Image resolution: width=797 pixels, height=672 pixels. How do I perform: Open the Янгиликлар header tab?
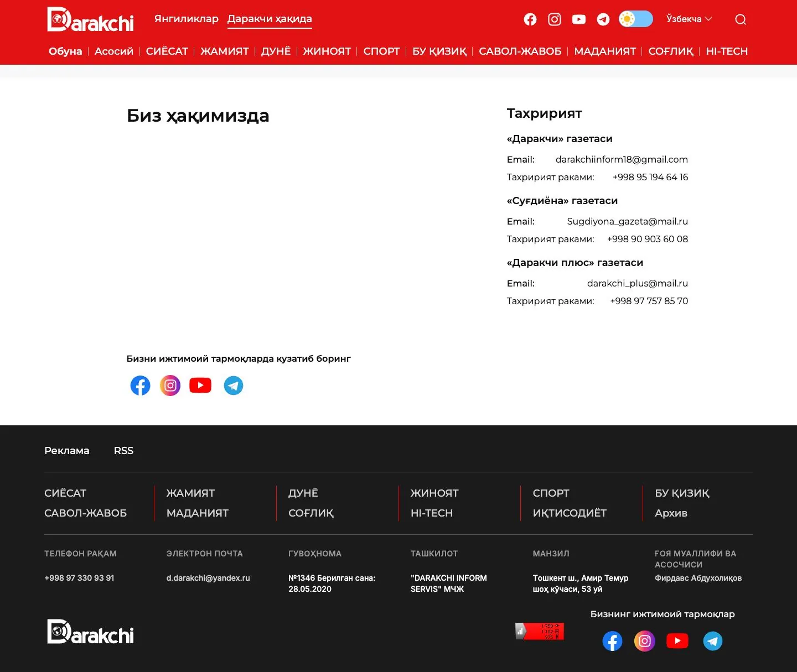187,19
